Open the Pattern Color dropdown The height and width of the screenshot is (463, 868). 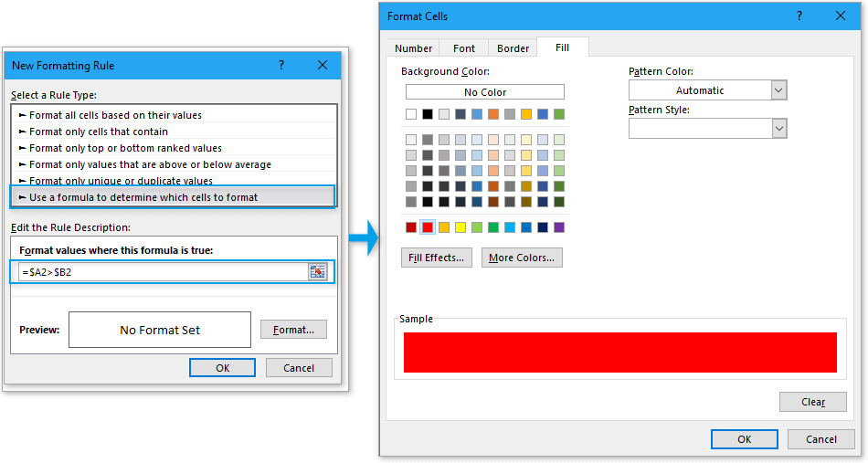click(778, 90)
